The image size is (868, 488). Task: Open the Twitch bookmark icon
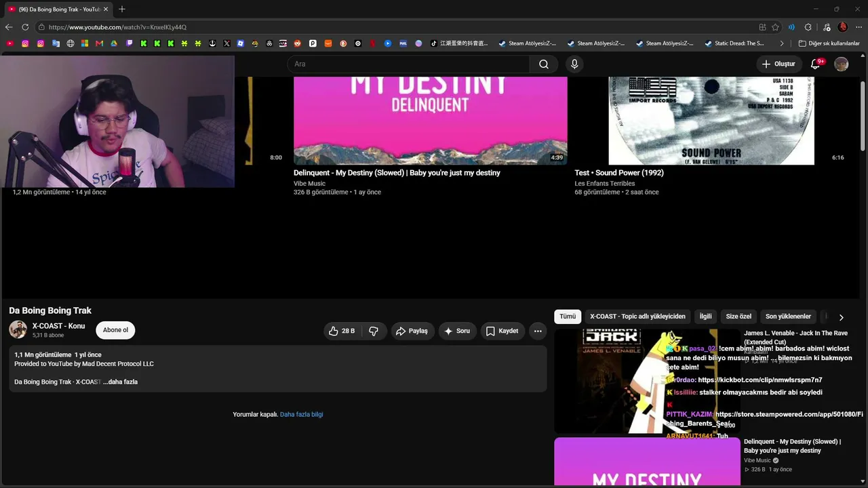pos(129,43)
